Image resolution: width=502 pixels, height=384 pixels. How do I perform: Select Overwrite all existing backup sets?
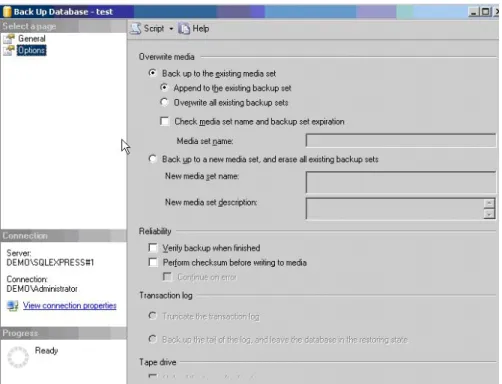coord(164,102)
